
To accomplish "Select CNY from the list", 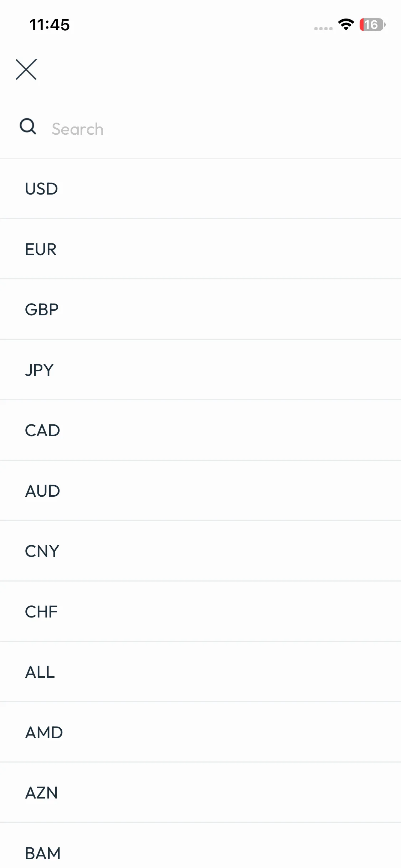I will pyautogui.click(x=42, y=551).
